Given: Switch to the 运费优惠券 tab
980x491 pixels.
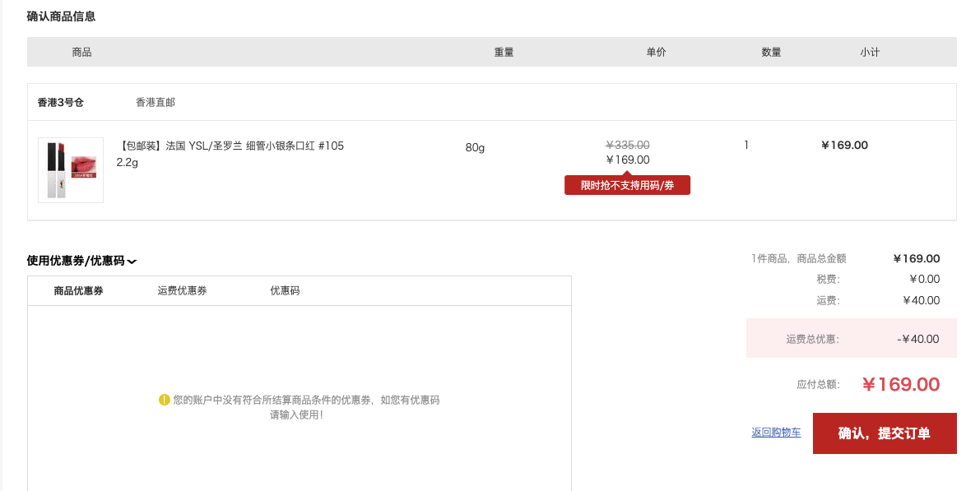Looking at the screenshot, I should point(182,290).
